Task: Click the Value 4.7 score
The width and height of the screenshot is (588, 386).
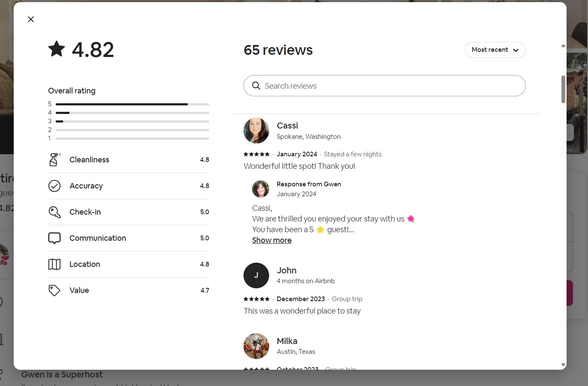Action: [x=204, y=290]
